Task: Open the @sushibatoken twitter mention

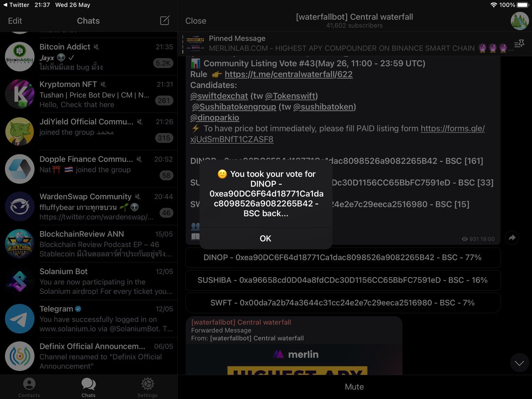Action: pyautogui.click(x=323, y=107)
